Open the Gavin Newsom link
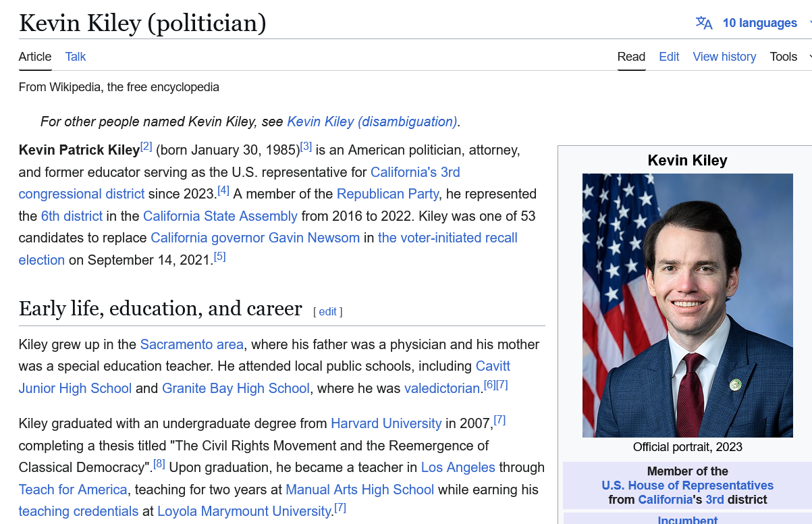The width and height of the screenshot is (812, 524). [315, 238]
